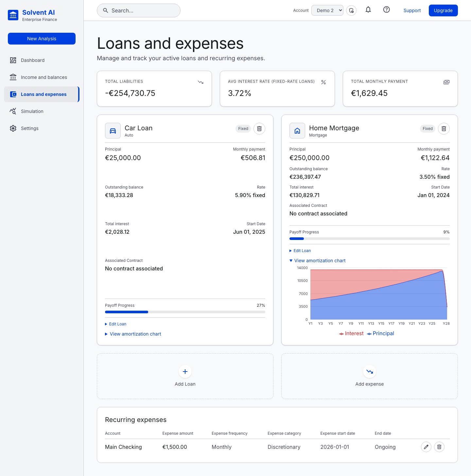Image resolution: width=471 pixels, height=476 pixels.
Task: Open the help question mark icon
Action: pos(387,10)
